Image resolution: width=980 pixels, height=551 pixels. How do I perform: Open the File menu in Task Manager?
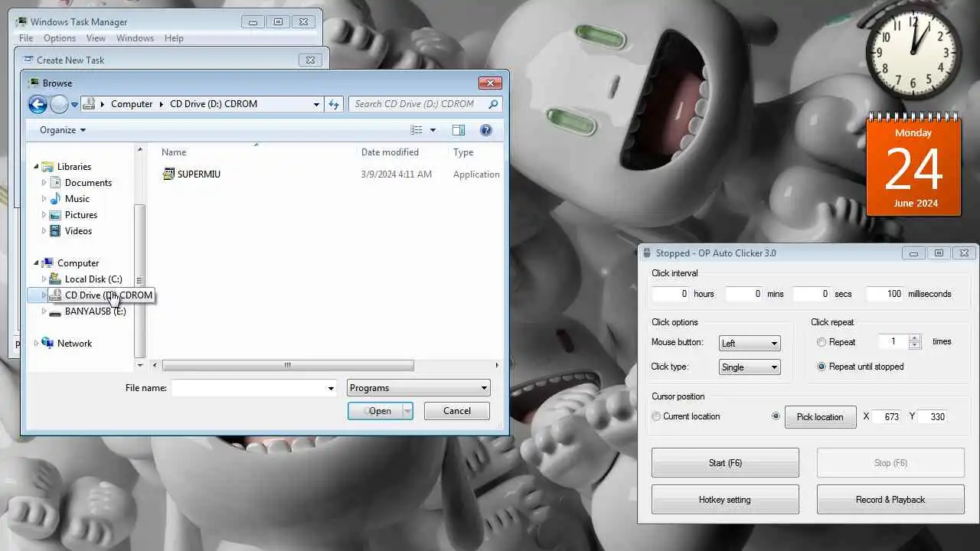coord(26,38)
